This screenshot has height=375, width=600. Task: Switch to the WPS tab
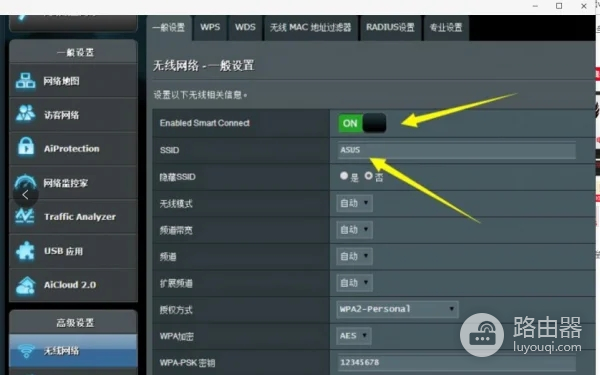210,28
